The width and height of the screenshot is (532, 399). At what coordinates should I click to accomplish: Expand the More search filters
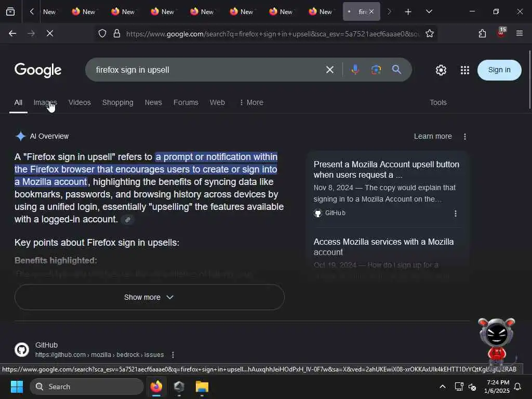(x=251, y=102)
